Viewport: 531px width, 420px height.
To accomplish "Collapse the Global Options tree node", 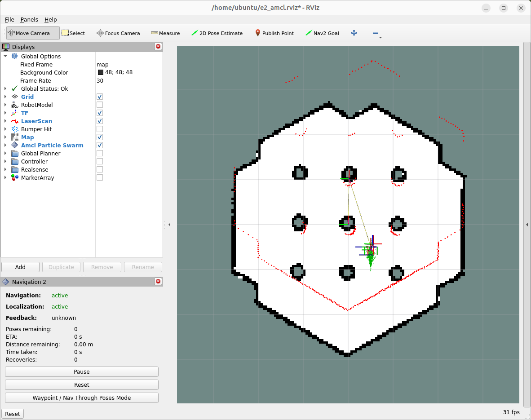I will click(5, 56).
